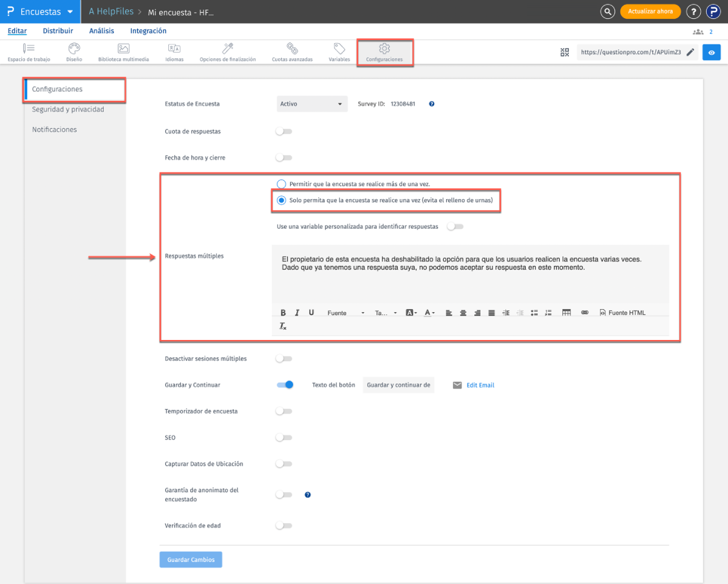This screenshot has height=584, width=728.
Task: Open text background color picker
Action: [411, 313]
